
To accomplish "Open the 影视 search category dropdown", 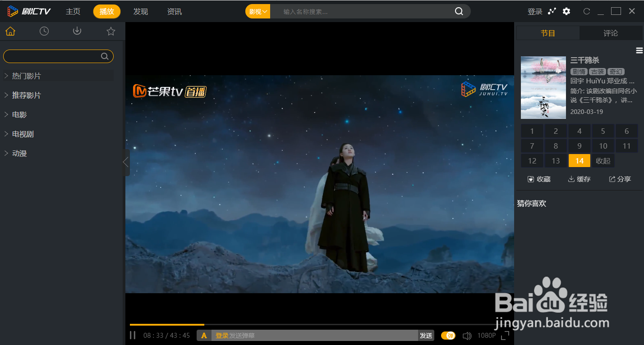I will [258, 11].
